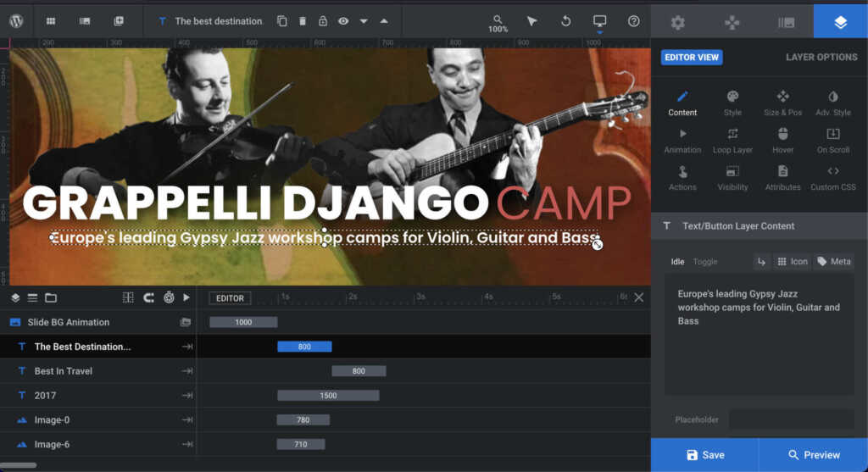The image size is (868, 472).
Task: Click the undo history icon
Action: click(565, 21)
